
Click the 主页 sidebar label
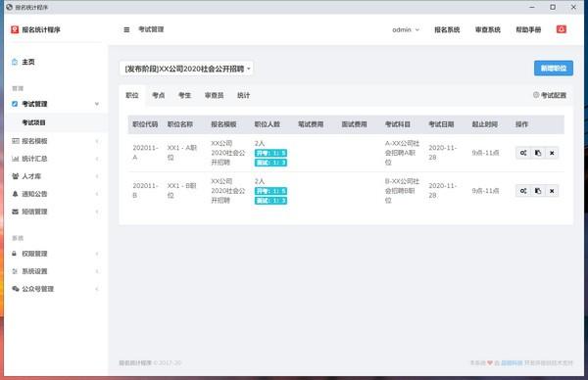tap(28, 62)
